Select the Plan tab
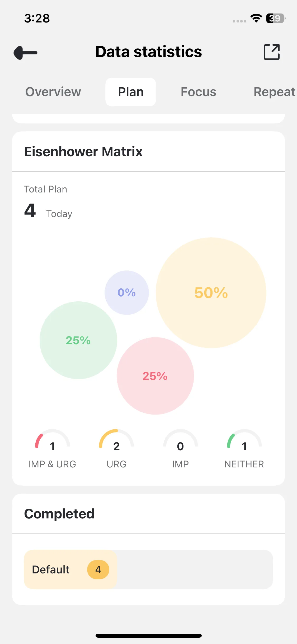 coord(131,92)
